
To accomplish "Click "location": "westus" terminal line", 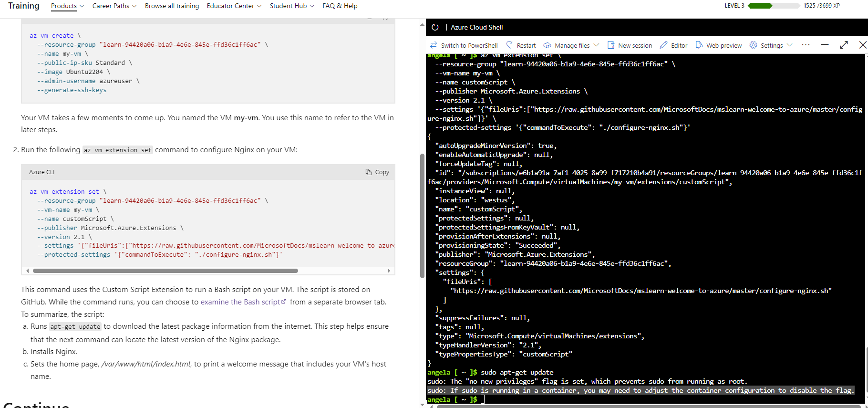I will [x=475, y=200].
